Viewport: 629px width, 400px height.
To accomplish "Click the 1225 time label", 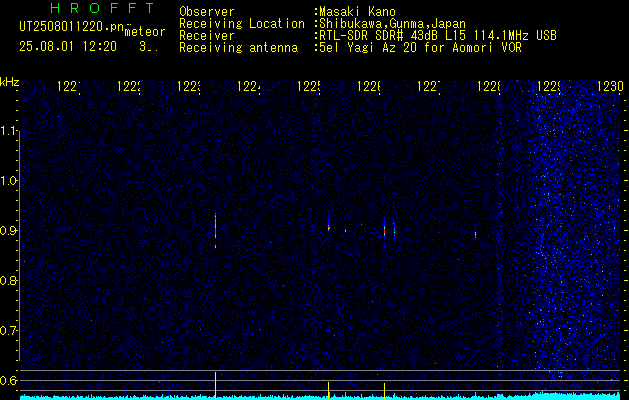I will click(x=309, y=87).
